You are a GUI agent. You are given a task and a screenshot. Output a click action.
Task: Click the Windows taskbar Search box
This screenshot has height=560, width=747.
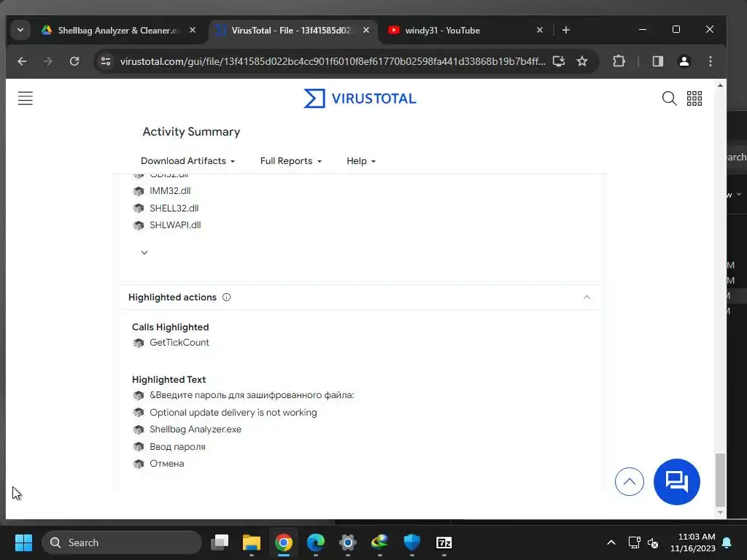point(122,542)
